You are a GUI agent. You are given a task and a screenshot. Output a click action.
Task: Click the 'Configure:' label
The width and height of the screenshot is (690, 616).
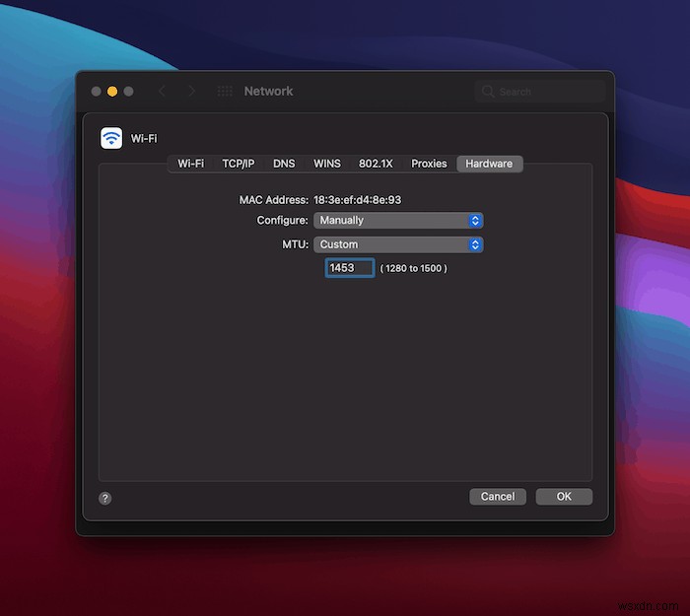[283, 221]
